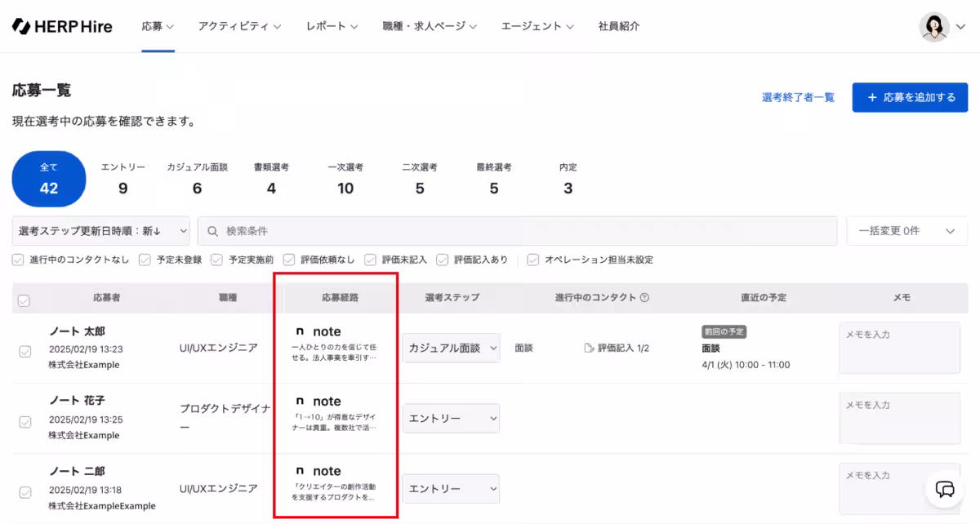This screenshot has width=980, height=524.
Task: Open the 選考終了者一覧 link
Action: coord(798,97)
